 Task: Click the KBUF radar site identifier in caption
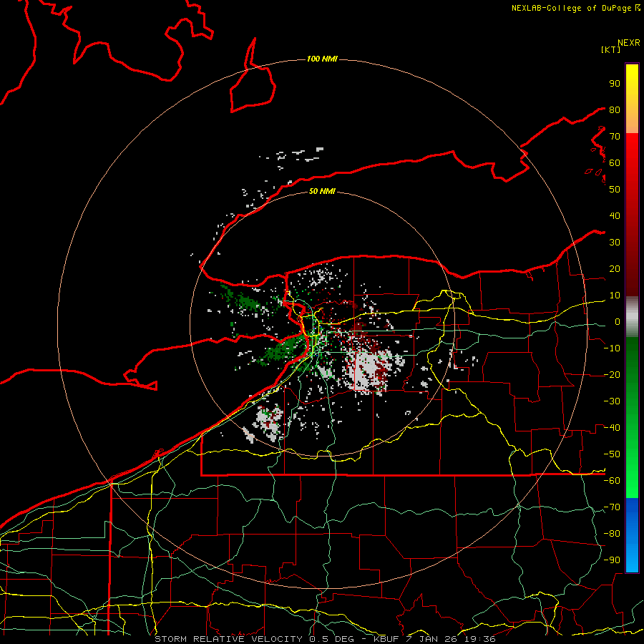pos(387,639)
